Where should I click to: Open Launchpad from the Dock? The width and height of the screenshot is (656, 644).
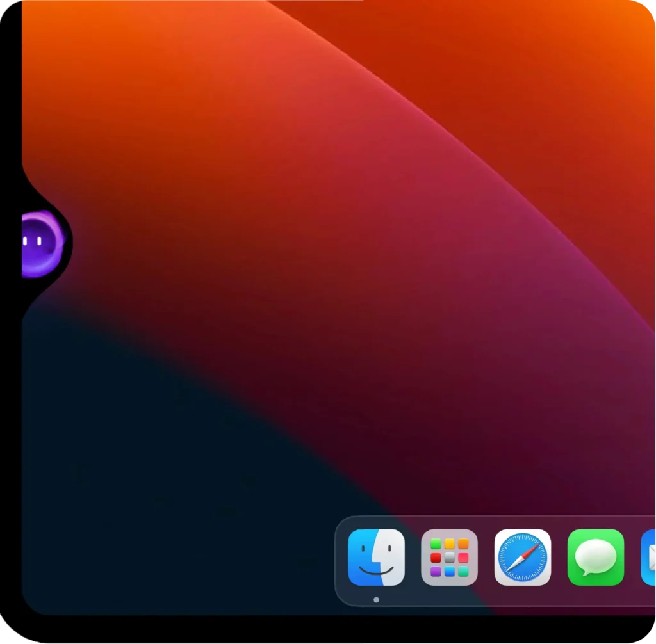point(449,557)
